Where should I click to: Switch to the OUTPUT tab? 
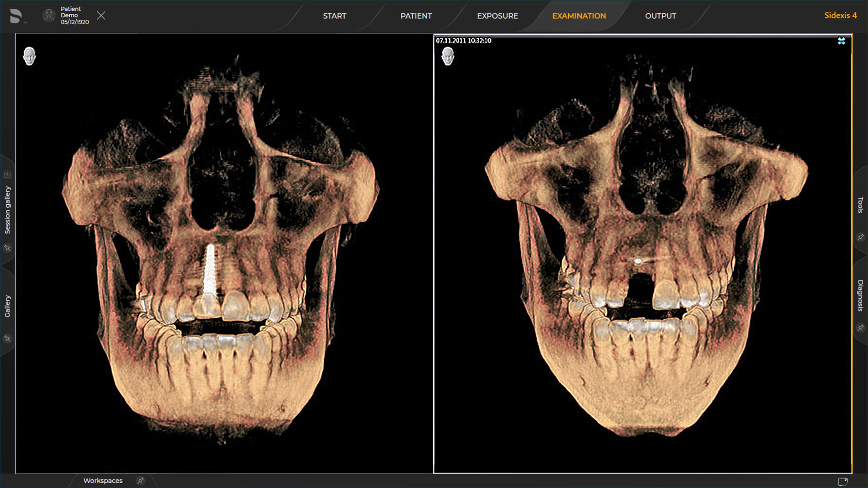660,15
